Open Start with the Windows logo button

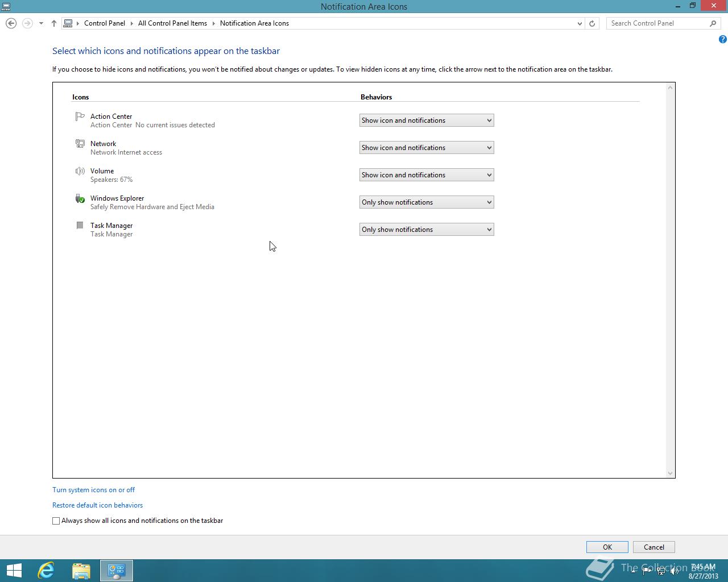coord(14,571)
